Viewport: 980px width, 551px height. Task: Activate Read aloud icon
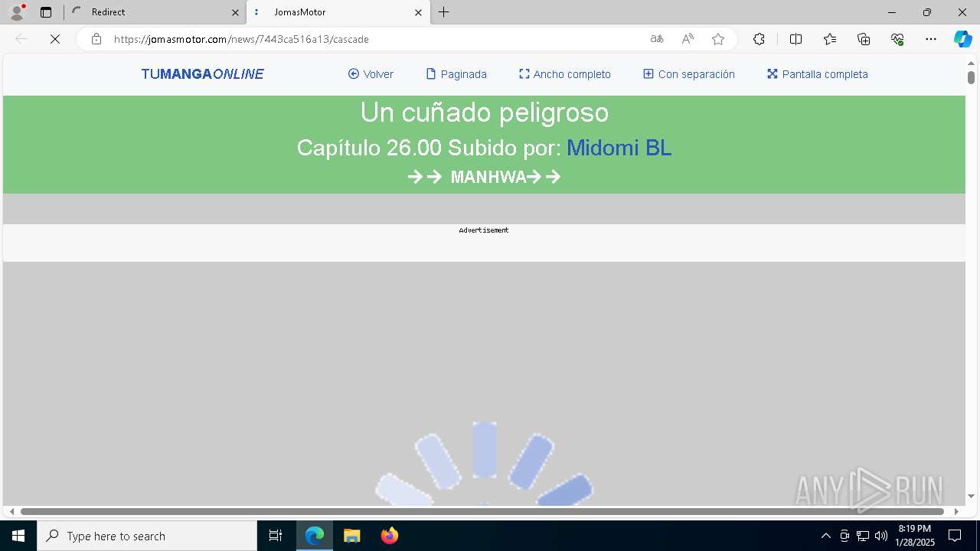click(688, 39)
